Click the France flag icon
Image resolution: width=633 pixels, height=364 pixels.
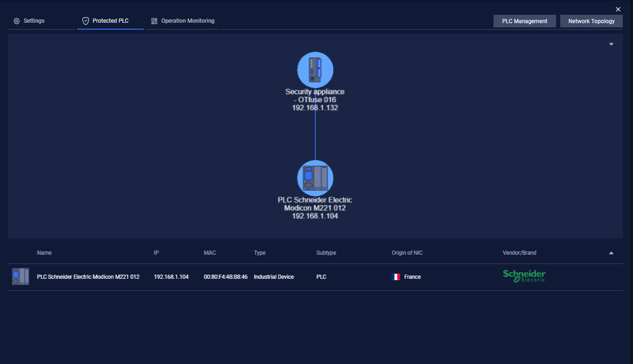[396, 277]
